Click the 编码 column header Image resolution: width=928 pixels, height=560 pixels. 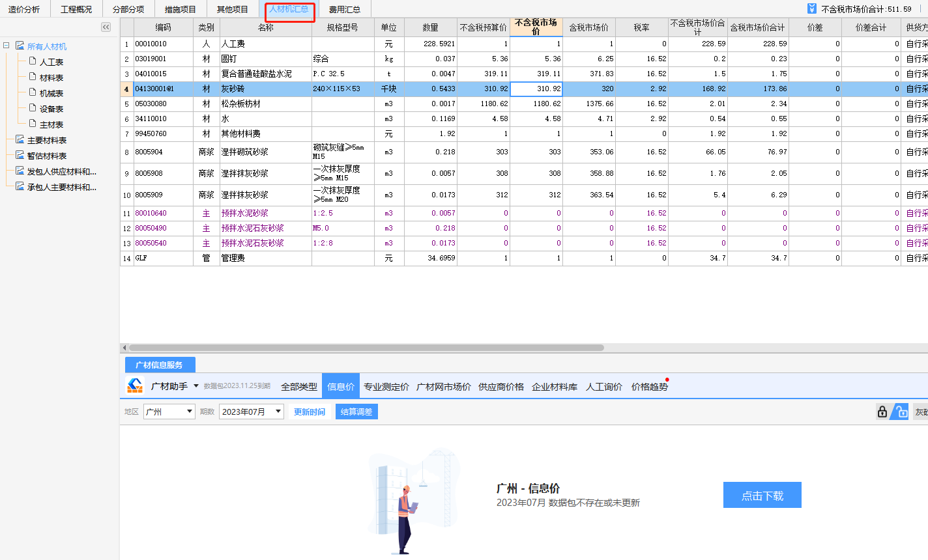[x=163, y=27]
